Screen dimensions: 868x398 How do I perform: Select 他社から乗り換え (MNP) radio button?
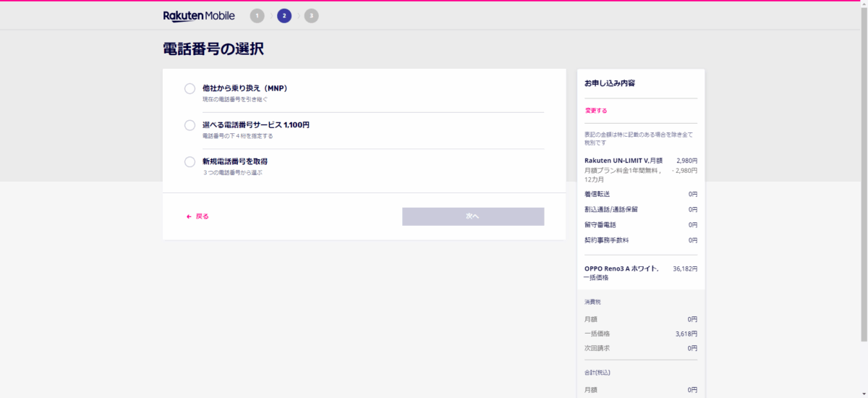pos(190,88)
